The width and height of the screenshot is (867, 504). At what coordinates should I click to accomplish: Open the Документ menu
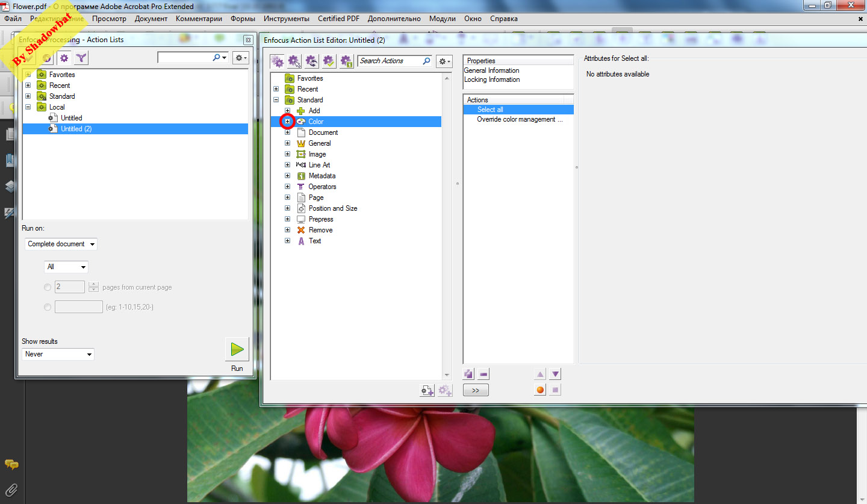pyautogui.click(x=151, y=19)
